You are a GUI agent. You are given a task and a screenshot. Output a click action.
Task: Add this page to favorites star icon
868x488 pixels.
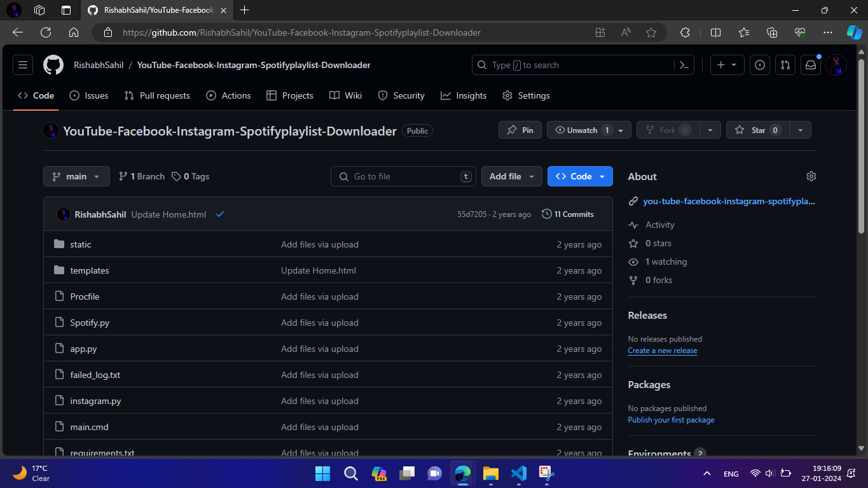[x=651, y=32]
